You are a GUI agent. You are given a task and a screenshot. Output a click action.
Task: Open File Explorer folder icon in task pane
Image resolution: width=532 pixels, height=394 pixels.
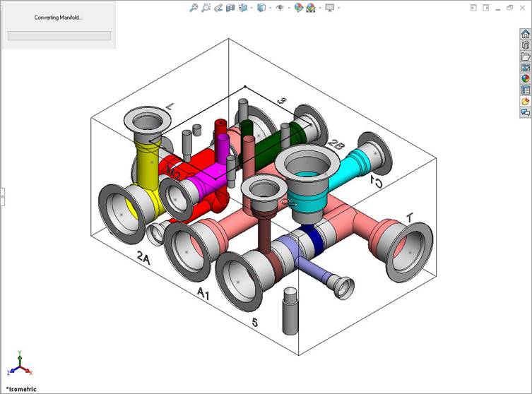(525, 56)
